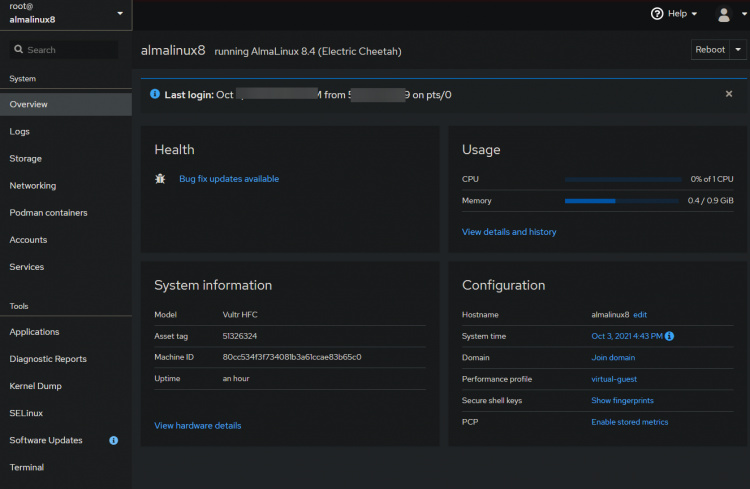This screenshot has width=750, height=489.
Task: Click the info icon beside system time
Action: [669, 336]
